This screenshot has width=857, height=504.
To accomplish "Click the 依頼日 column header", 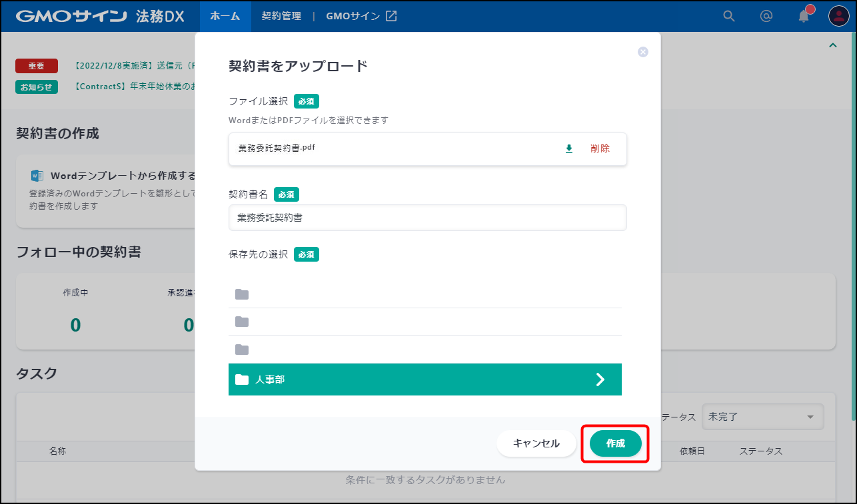I will pyautogui.click(x=692, y=451).
